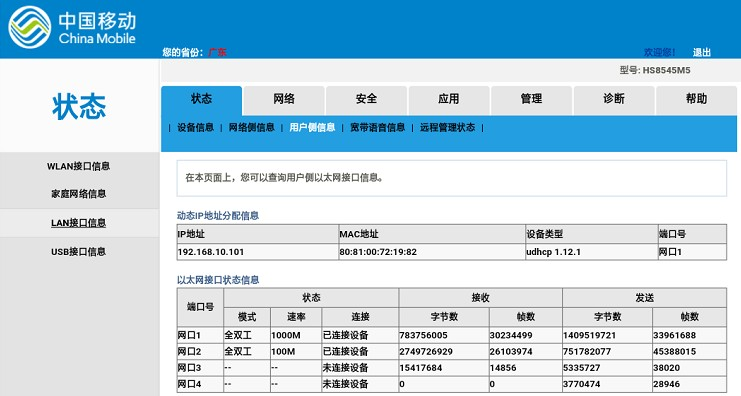Open 网络侧信息 submenu link
The width and height of the screenshot is (741, 396).
251,128
